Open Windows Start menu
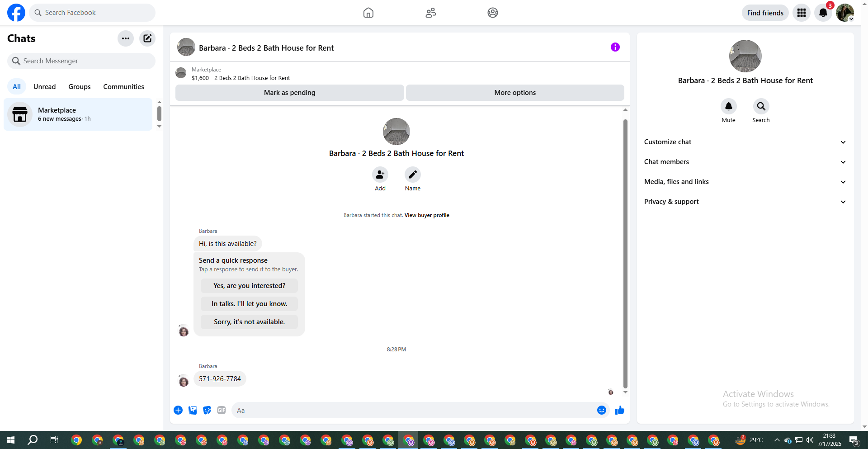This screenshot has height=449, width=868. click(x=11, y=440)
